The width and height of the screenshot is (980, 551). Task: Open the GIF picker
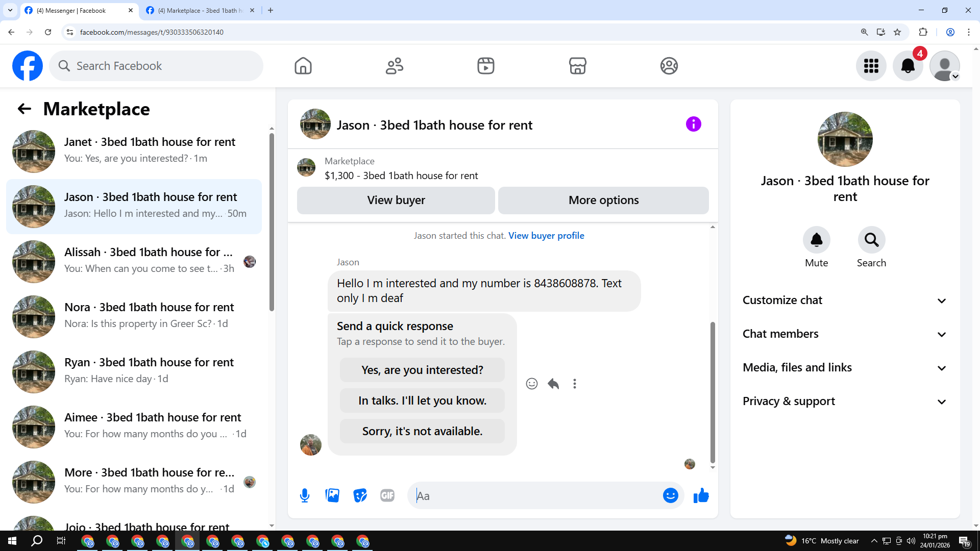pyautogui.click(x=387, y=495)
